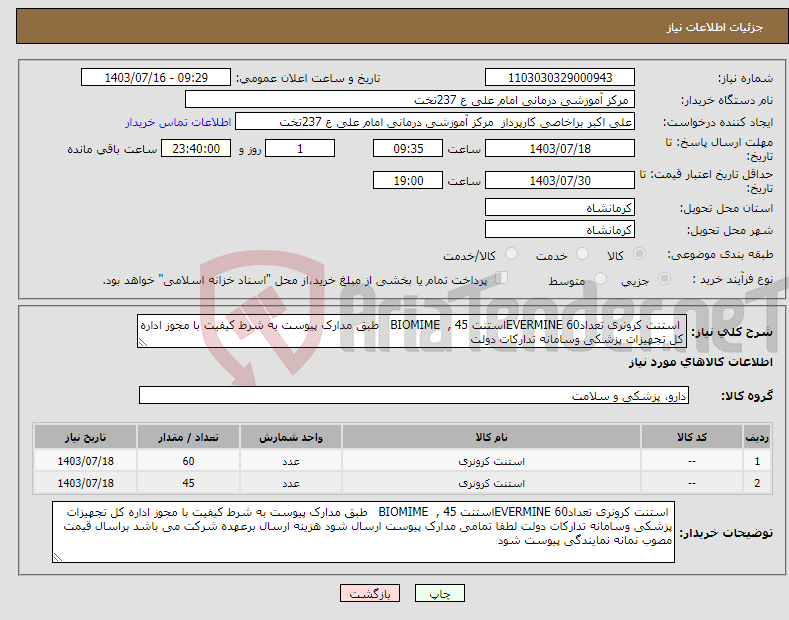Click the response deadline time 09:35 field

click(408, 148)
